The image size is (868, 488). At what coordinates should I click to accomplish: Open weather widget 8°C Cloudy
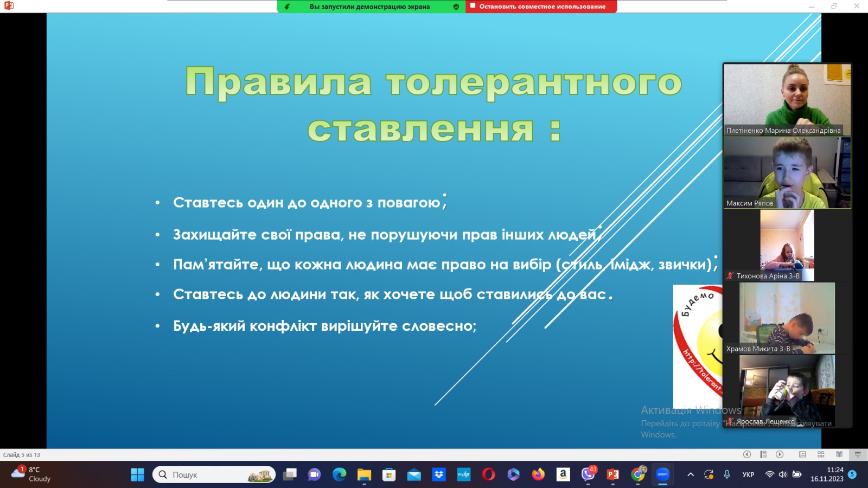[31, 474]
